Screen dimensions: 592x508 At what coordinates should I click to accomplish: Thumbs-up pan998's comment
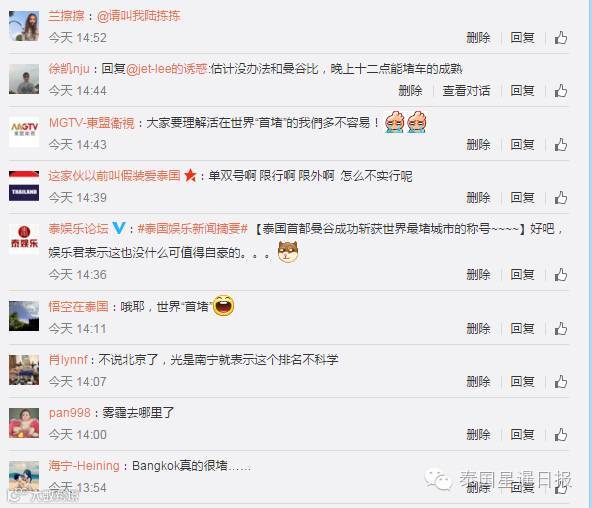tap(561, 435)
